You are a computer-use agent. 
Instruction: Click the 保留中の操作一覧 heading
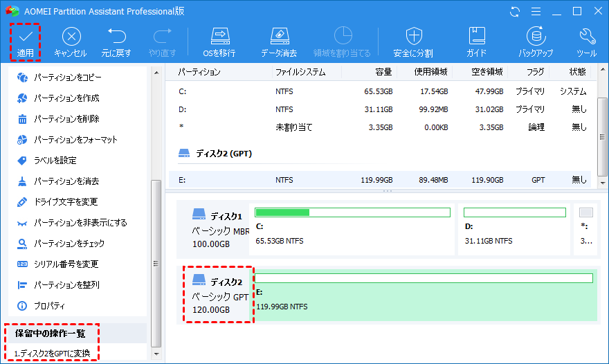(x=50, y=334)
